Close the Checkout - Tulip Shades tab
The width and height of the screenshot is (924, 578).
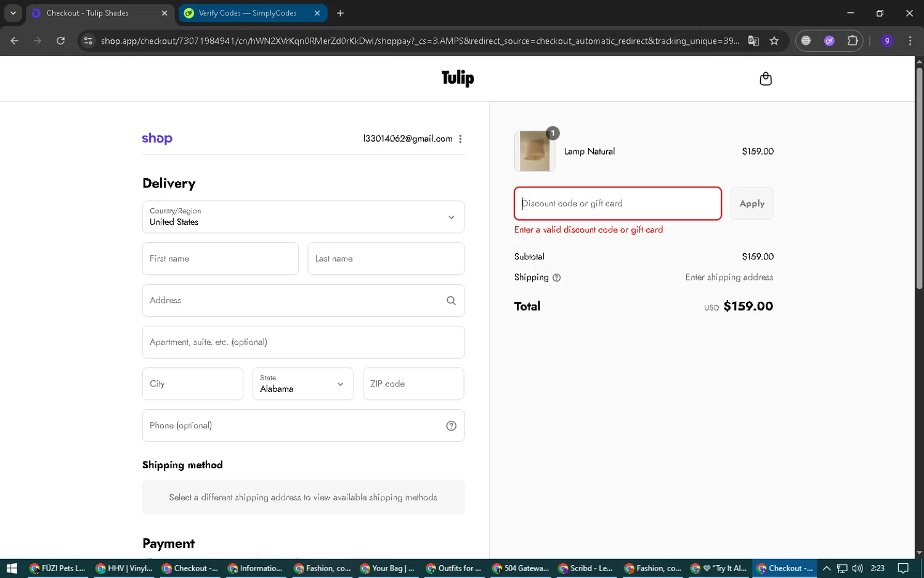164,13
